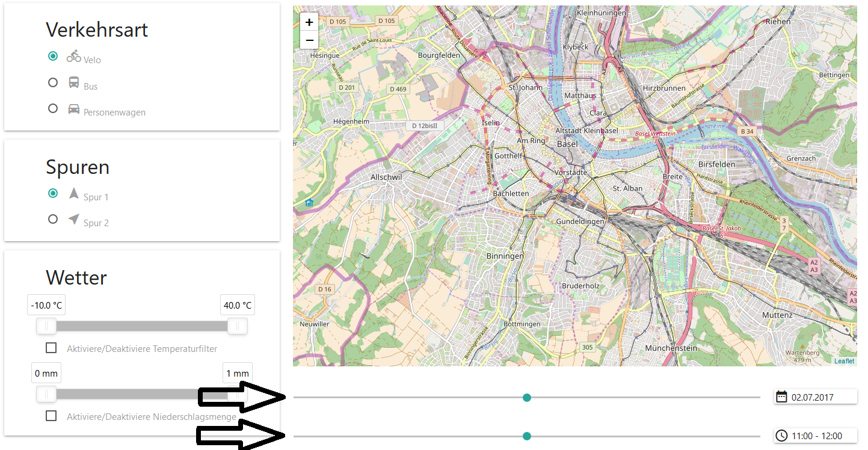This screenshot has width=868, height=450.
Task: Zoom out of the map
Action: pos(309,40)
